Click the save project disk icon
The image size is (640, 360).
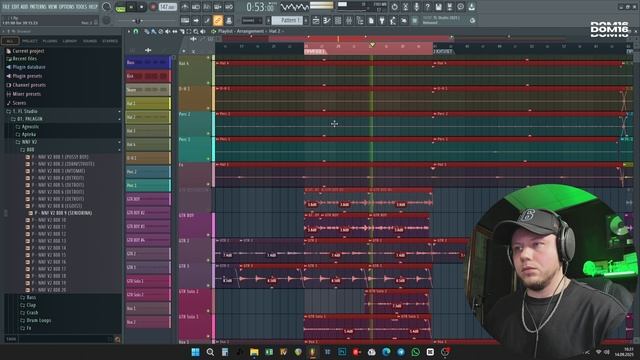pyautogui.click(x=438, y=7)
